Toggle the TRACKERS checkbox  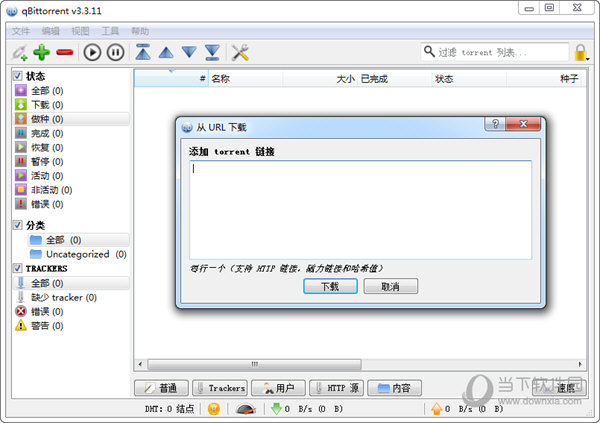tap(18, 268)
